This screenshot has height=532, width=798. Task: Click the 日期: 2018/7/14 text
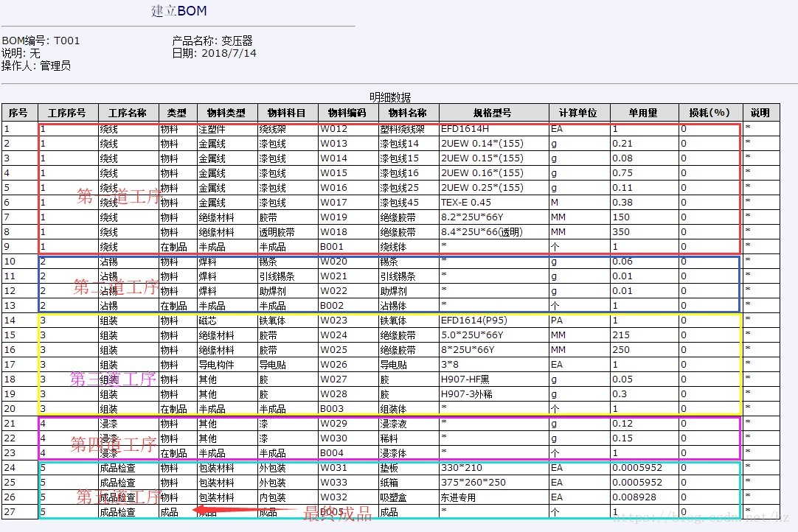[215, 53]
